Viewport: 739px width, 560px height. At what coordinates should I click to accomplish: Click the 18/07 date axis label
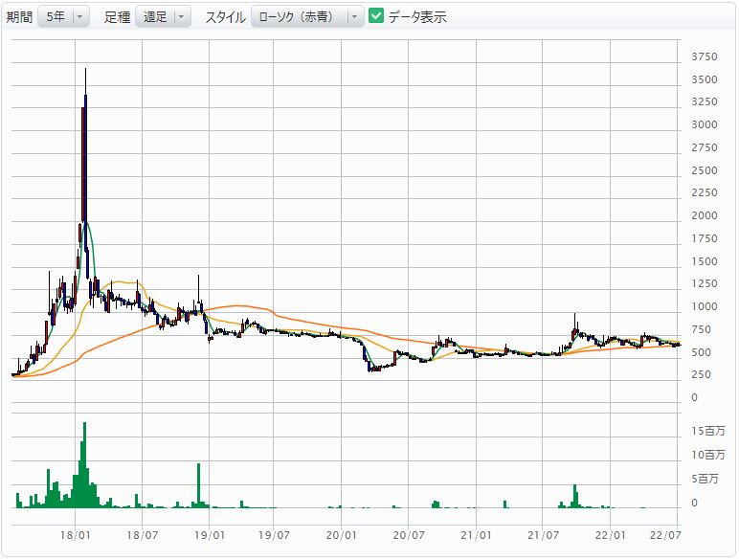(143, 535)
